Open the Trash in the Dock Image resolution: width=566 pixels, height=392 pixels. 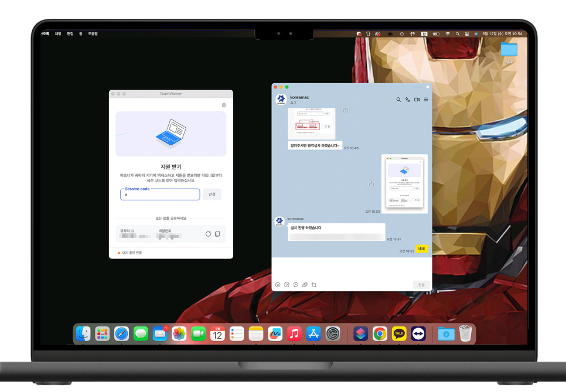(x=466, y=333)
